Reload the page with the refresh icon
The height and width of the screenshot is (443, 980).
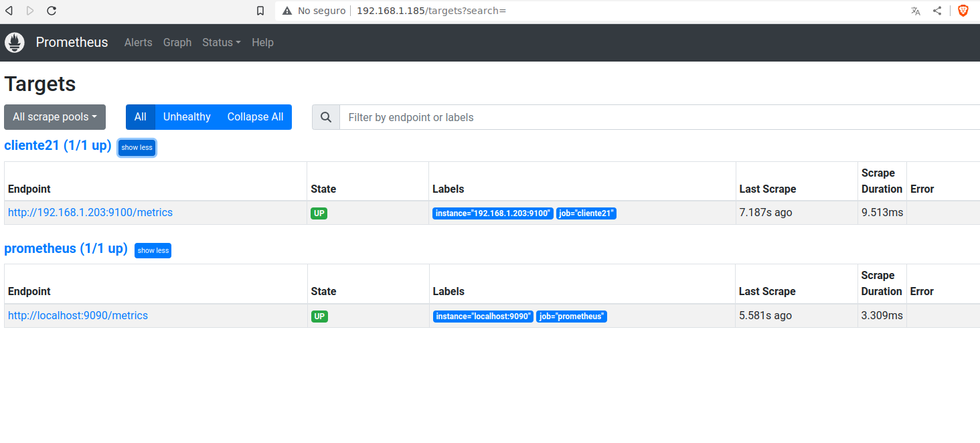(52, 11)
